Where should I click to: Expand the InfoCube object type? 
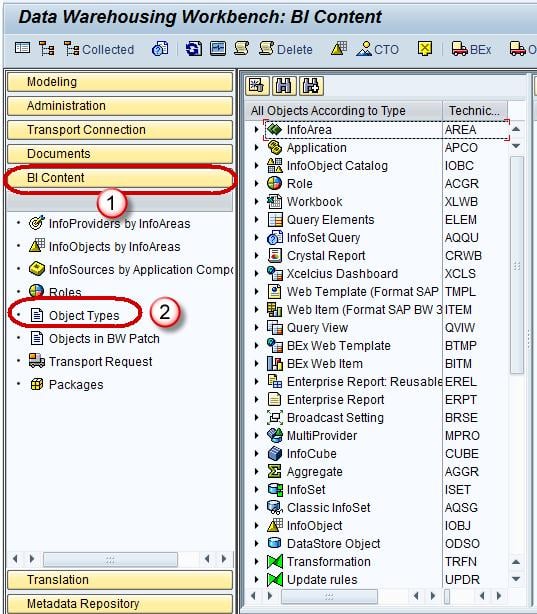pyautogui.click(x=257, y=453)
